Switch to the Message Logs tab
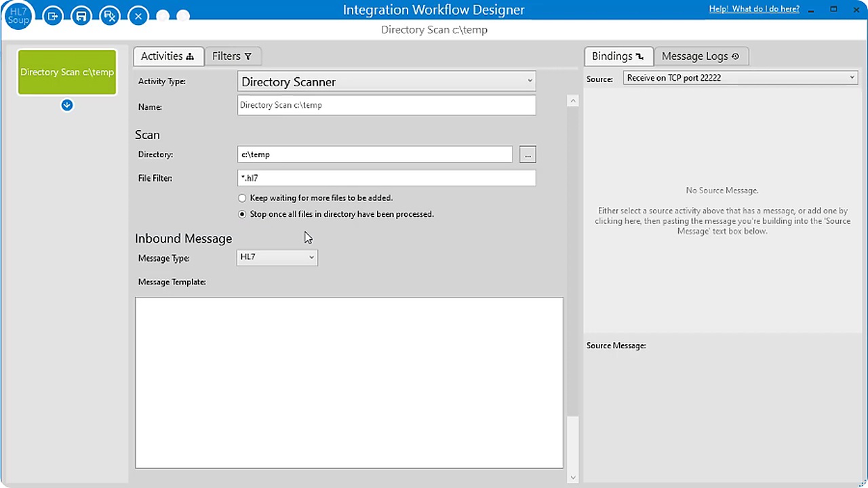Viewport: 868px width, 488px height. pos(701,56)
